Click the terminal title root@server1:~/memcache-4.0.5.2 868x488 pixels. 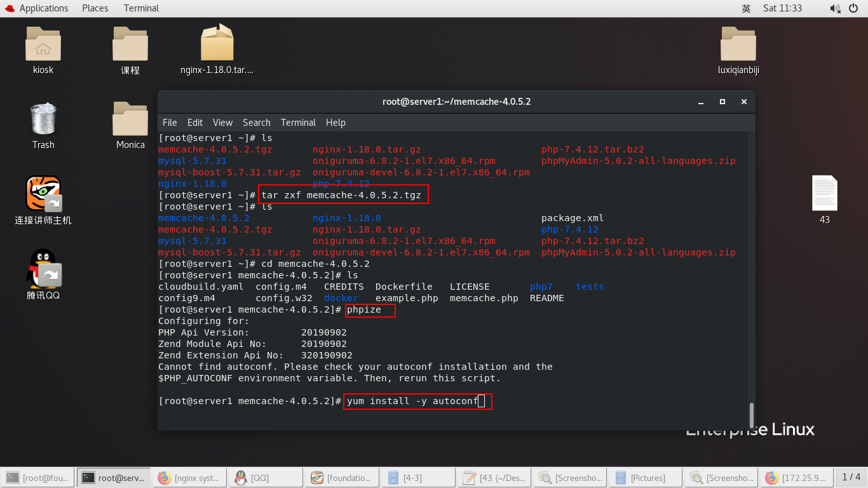coord(456,102)
